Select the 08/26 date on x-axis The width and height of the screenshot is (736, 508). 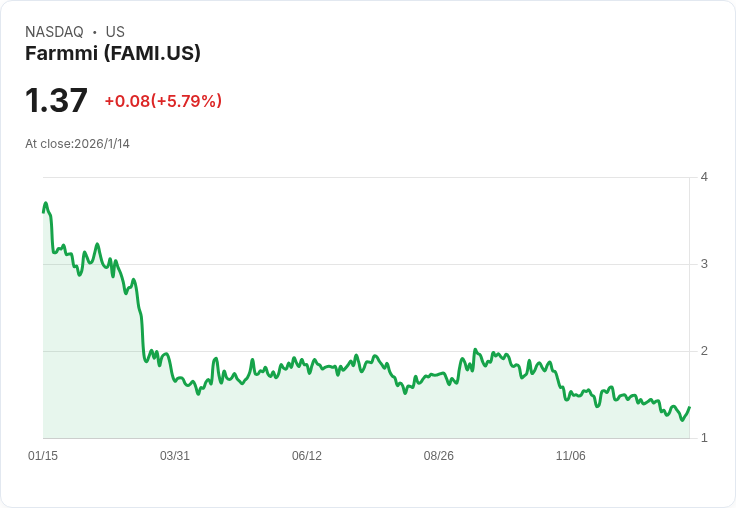pyautogui.click(x=439, y=456)
